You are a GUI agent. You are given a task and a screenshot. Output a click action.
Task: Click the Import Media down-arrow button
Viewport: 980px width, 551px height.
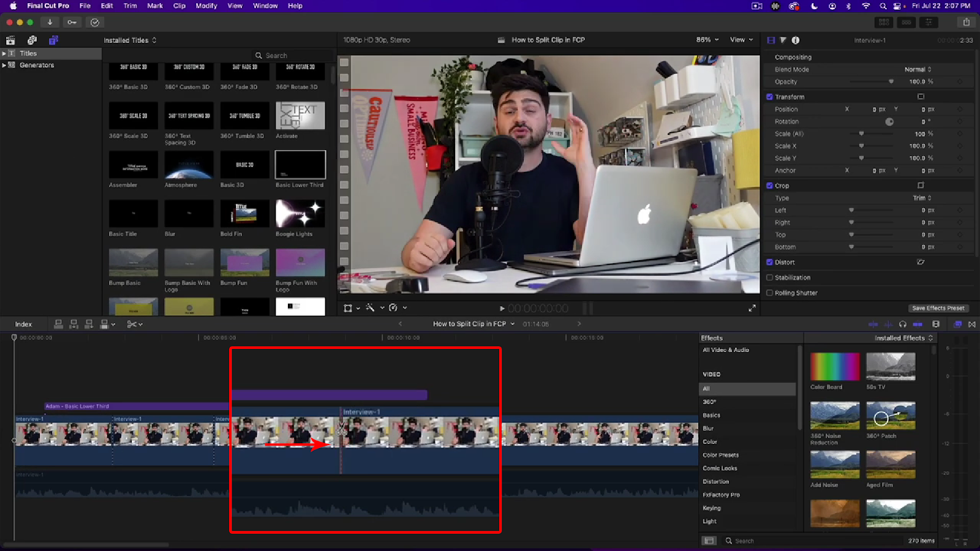tap(50, 22)
